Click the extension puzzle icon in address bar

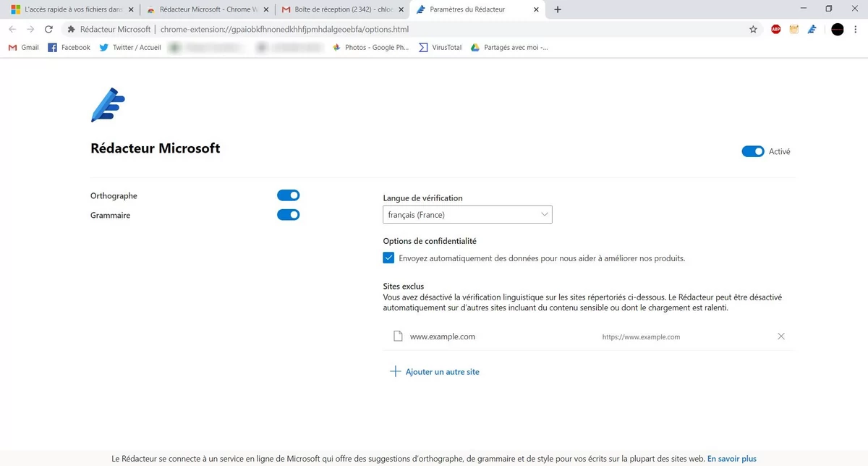click(x=71, y=30)
